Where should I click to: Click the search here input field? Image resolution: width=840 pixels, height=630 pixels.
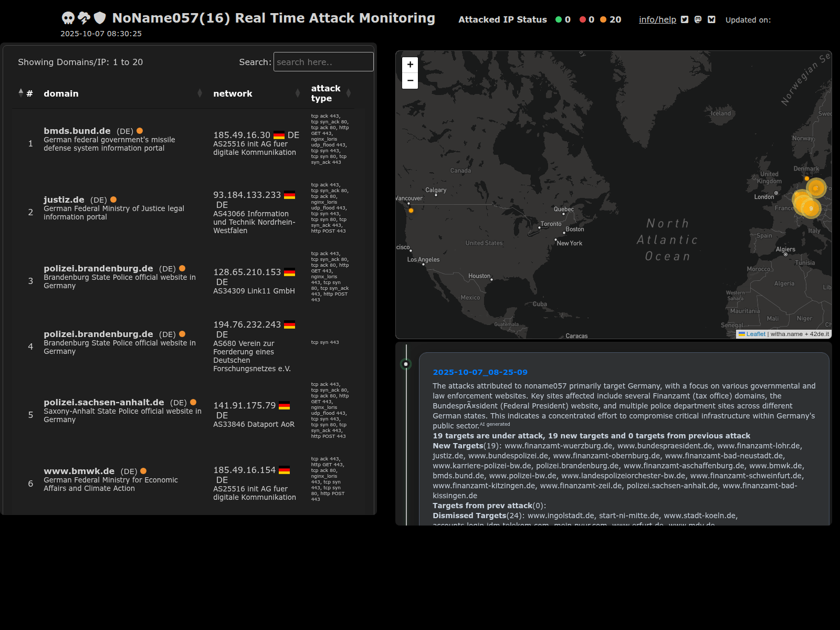(x=323, y=62)
